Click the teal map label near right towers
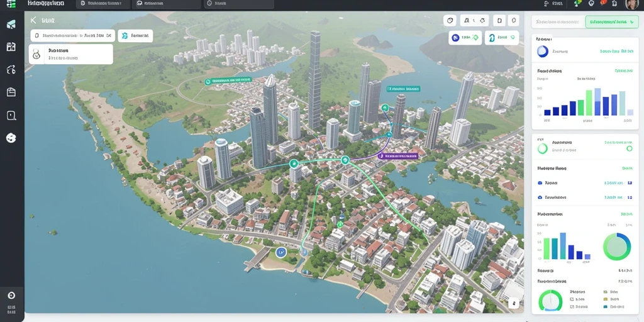The height and width of the screenshot is (322, 644). (403, 88)
